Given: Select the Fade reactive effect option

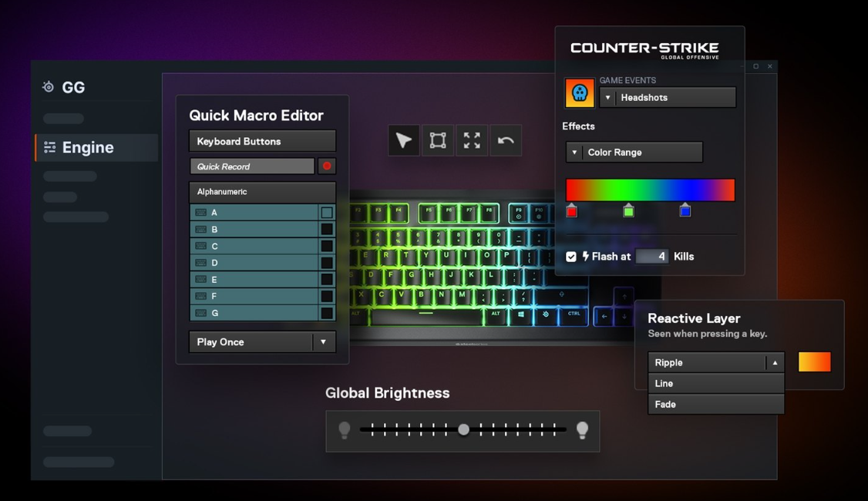Looking at the screenshot, I should pyautogui.click(x=716, y=404).
